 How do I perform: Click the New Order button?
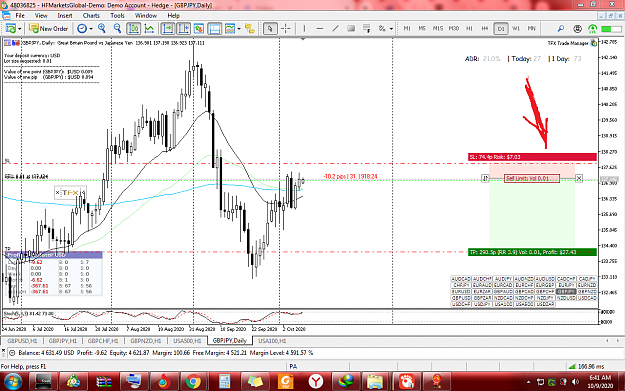[49, 29]
